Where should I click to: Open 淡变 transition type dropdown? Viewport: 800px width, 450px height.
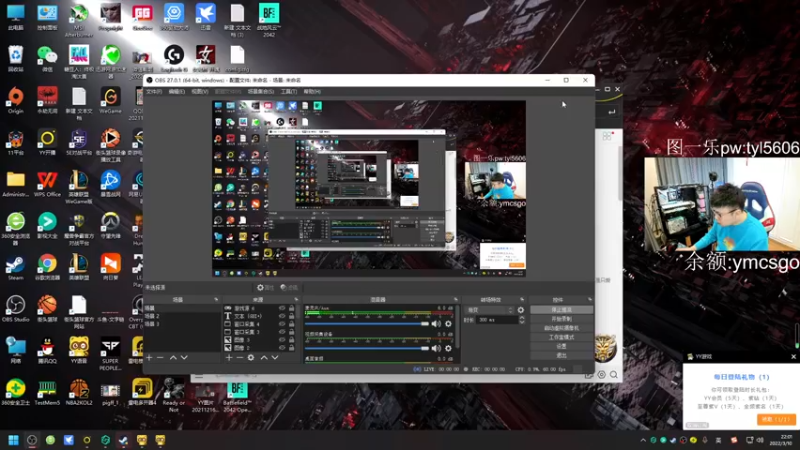coord(489,310)
